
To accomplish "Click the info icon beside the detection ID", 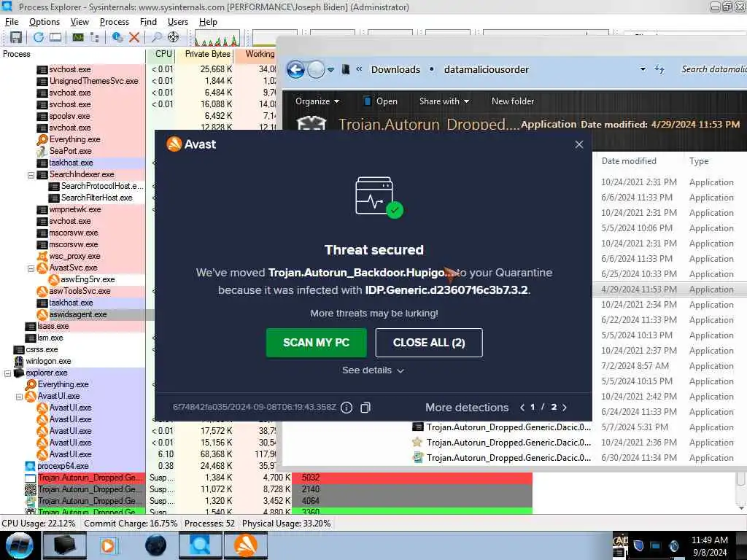I will click(347, 408).
